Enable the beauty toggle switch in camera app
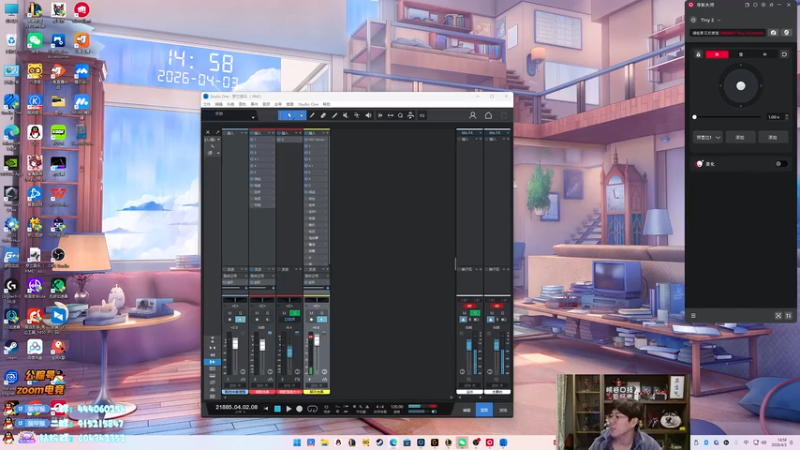This screenshot has height=450, width=800. click(780, 164)
